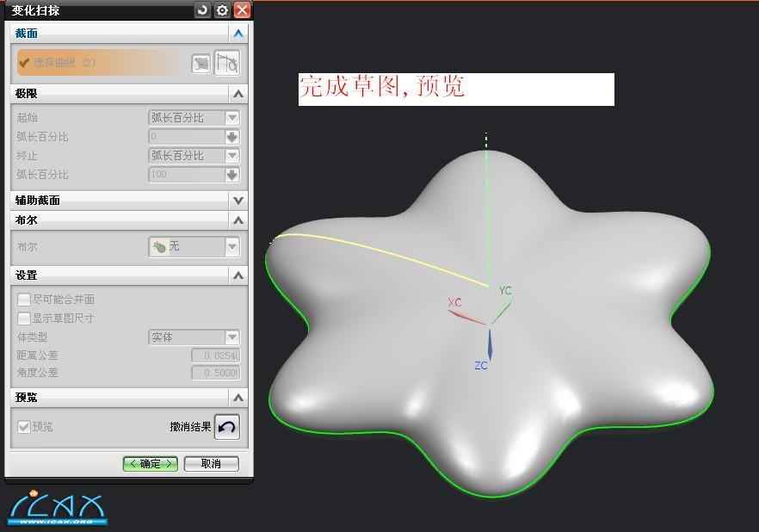Click the 取消 button
759x532 pixels.
coord(211,464)
